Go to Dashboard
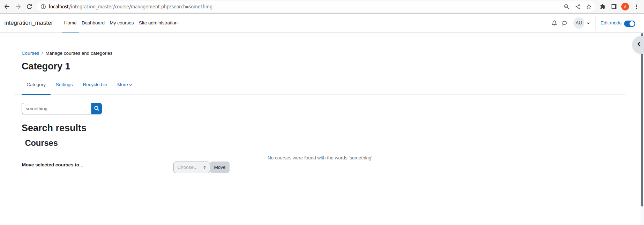The image size is (644, 225). [93, 23]
